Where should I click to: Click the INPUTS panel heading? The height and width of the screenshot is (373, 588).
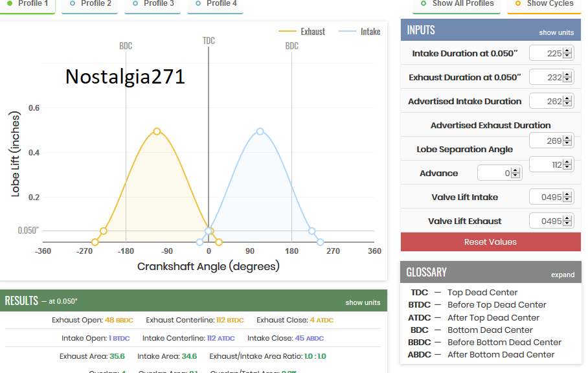coord(421,30)
